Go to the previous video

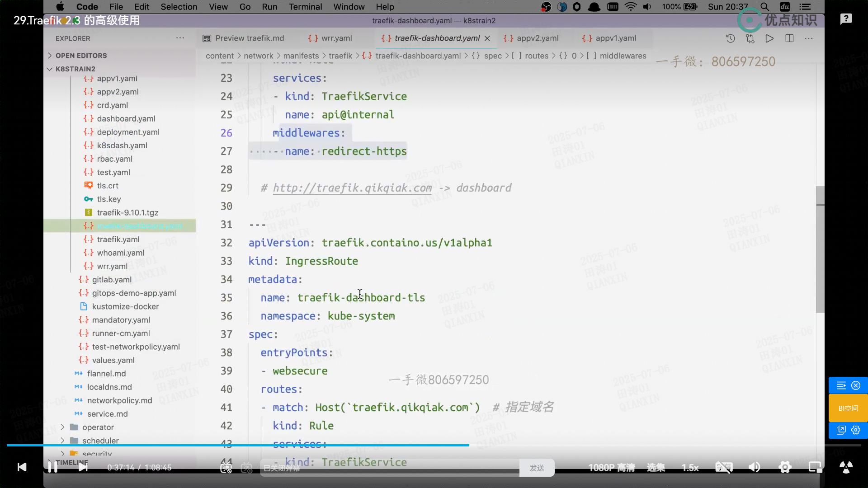[x=22, y=467]
